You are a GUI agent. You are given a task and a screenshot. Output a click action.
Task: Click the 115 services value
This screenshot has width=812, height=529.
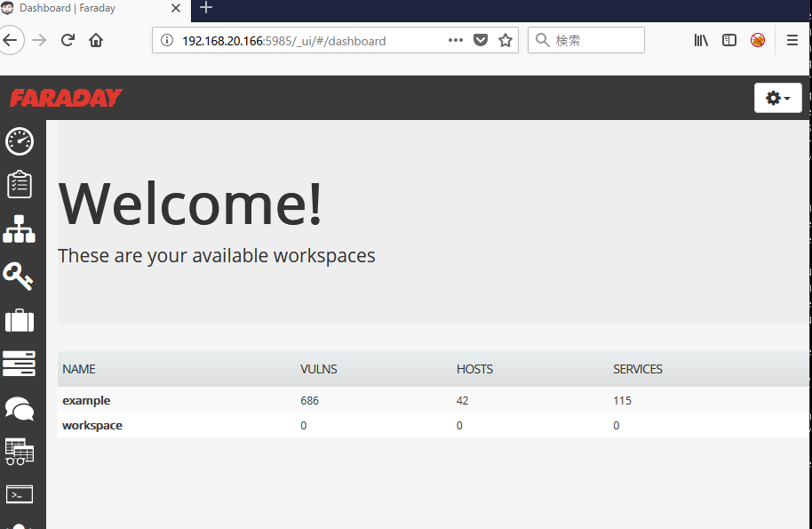623,400
